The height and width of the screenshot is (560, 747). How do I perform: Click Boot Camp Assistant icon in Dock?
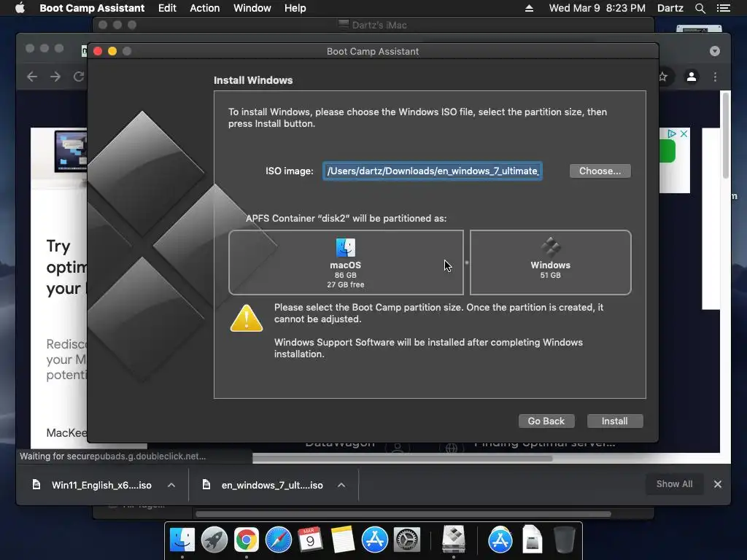point(454,540)
